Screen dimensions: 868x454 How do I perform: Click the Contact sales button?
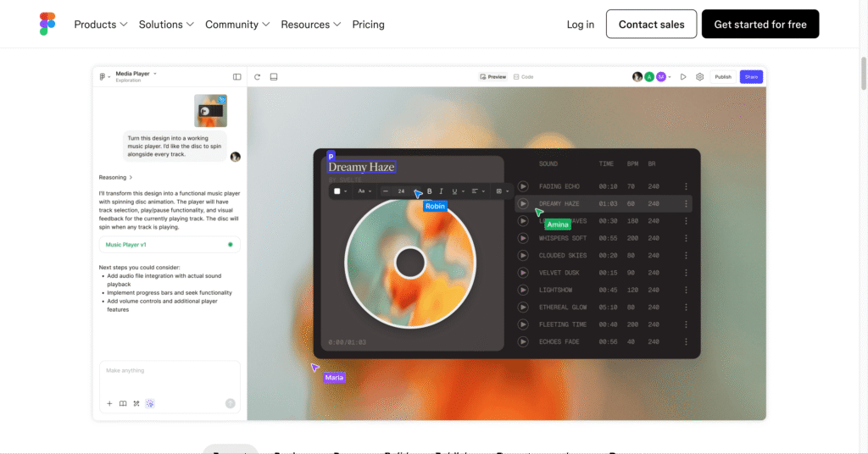tap(651, 24)
